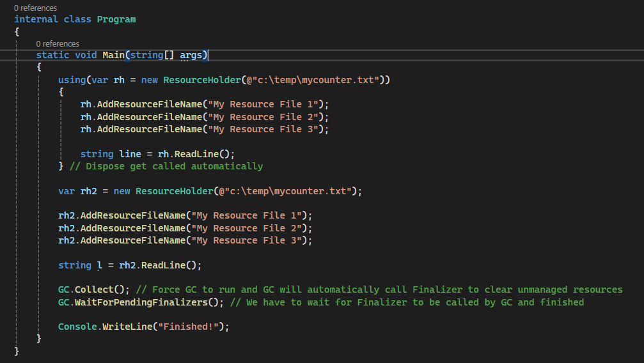Click the args parameter in Main signature

[191, 55]
